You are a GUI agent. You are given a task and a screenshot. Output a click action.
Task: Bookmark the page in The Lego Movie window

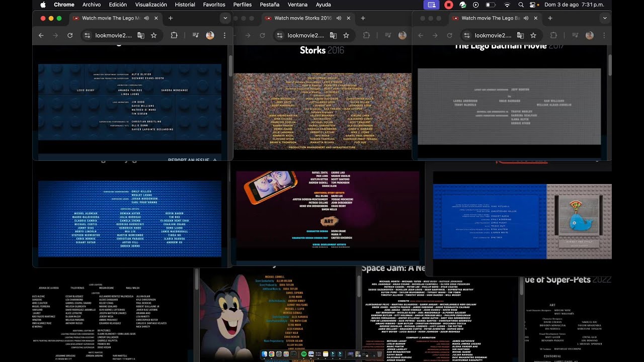tap(154, 35)
